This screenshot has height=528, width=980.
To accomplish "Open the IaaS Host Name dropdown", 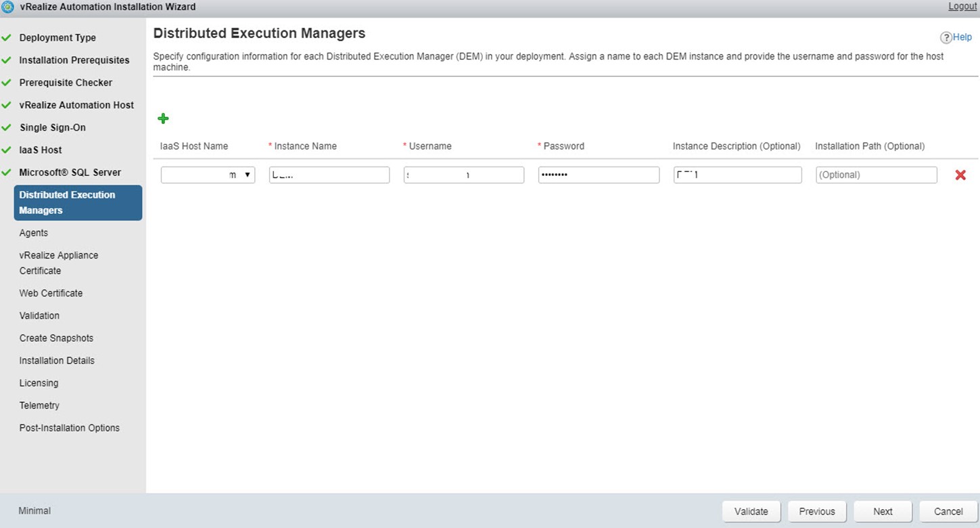I will [x=208, y=175].
